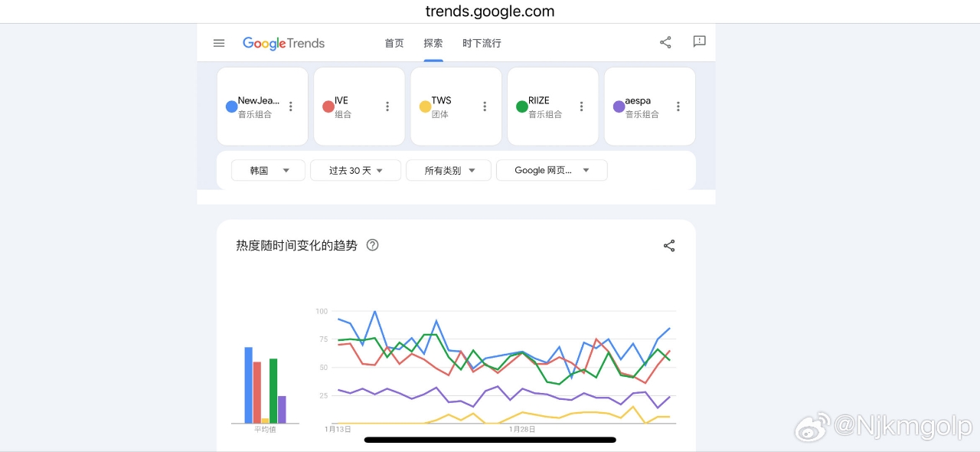
Task: Open the 所有类别 category dropdown
Action: (449, 170)
